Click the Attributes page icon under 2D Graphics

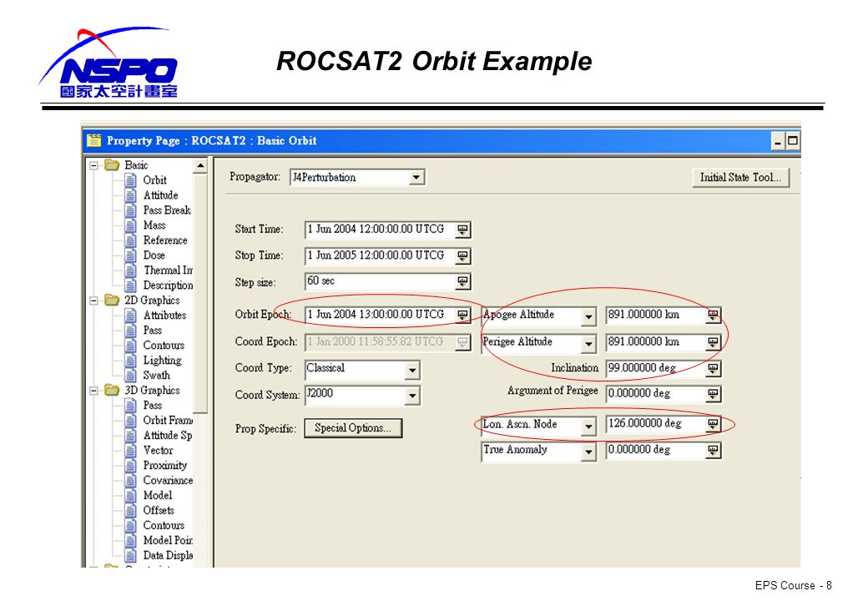pos(130,315)
